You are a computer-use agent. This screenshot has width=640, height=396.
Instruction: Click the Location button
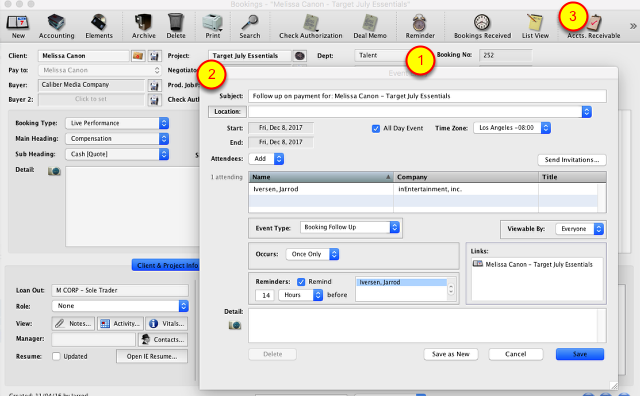point(227,112)
